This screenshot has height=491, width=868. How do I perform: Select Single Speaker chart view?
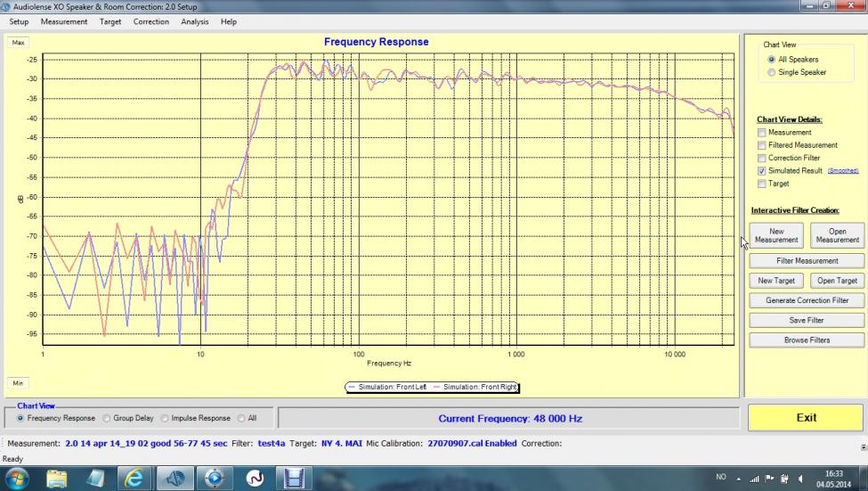(x=771, y=72)
